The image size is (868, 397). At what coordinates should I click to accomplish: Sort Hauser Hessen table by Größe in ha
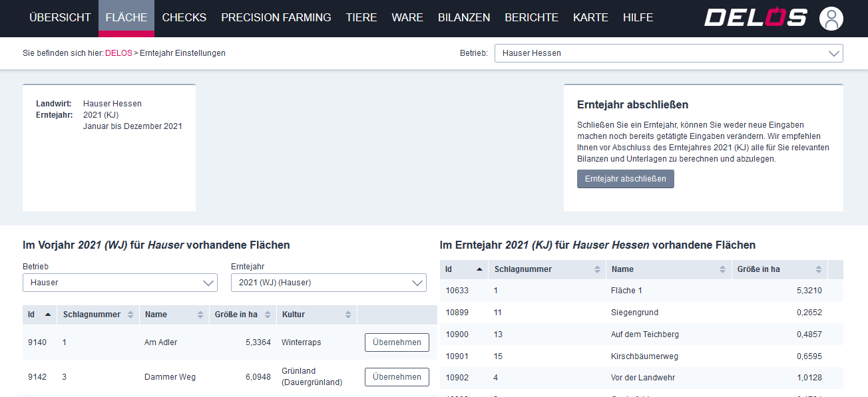pos(779,269)
